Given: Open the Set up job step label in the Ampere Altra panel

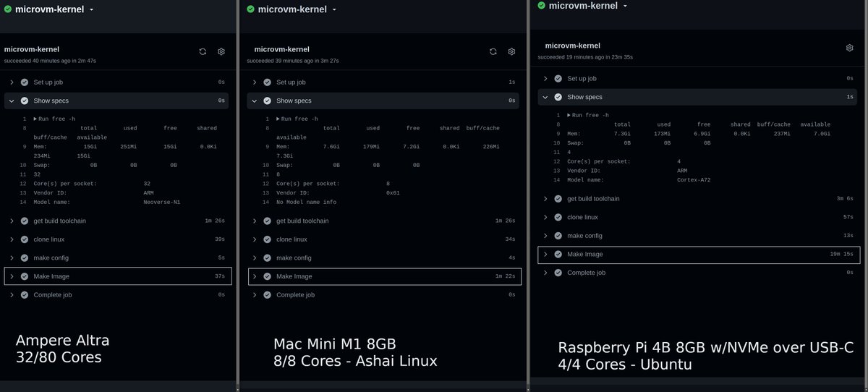Looking at the screenshot, I should pyautogui.click(x=47, y=82).
